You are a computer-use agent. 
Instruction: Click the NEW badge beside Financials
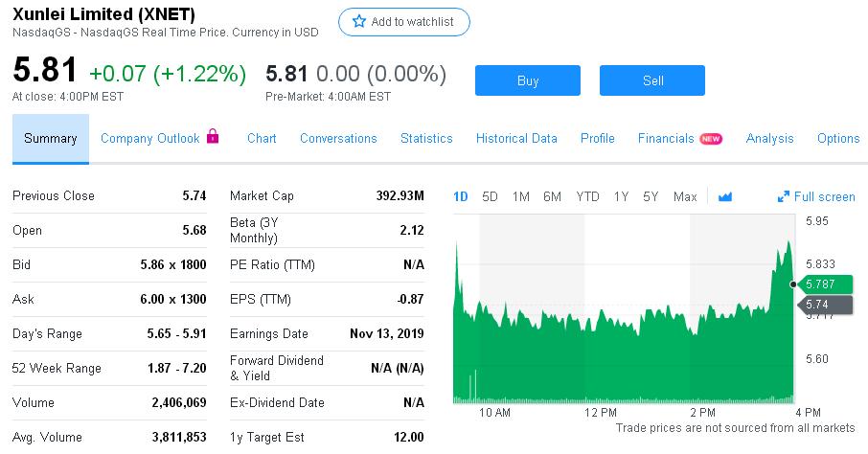point(711,139)
